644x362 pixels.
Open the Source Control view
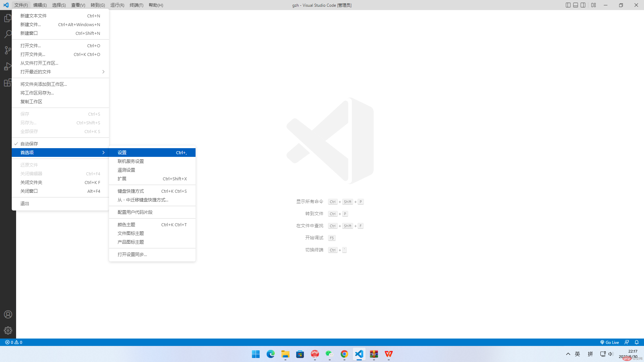point(8,50)
